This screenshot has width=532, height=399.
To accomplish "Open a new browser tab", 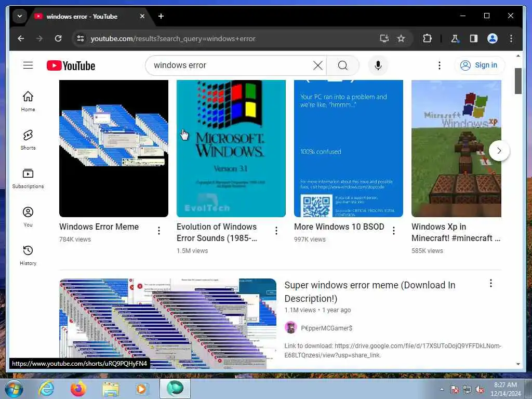I will (x=161, y=16).
